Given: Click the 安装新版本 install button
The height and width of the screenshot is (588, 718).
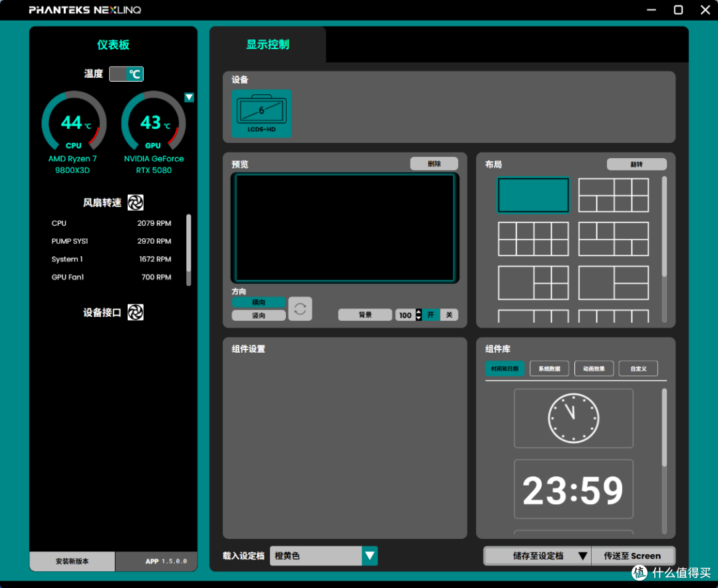Looking at the screenshot, I should tap(72, 561).
